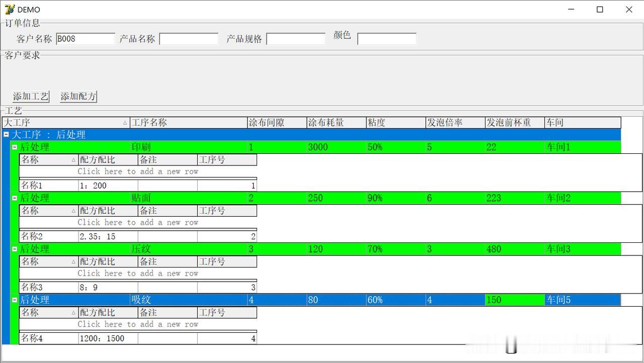Click the 1：200 配方配比 cell
The height and width of the screenshot is (363, 644).
point(108,186)
